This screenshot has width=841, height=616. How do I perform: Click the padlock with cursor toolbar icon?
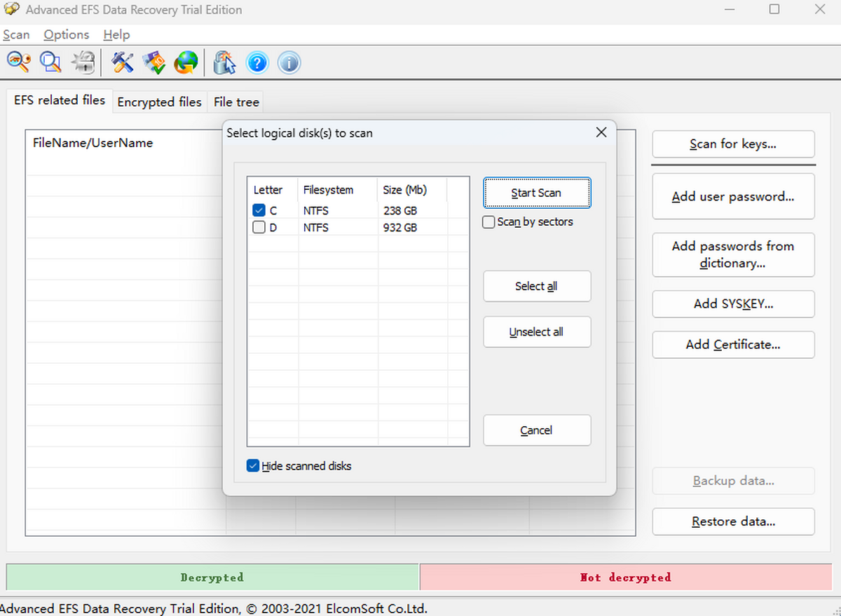pos(225,62)
